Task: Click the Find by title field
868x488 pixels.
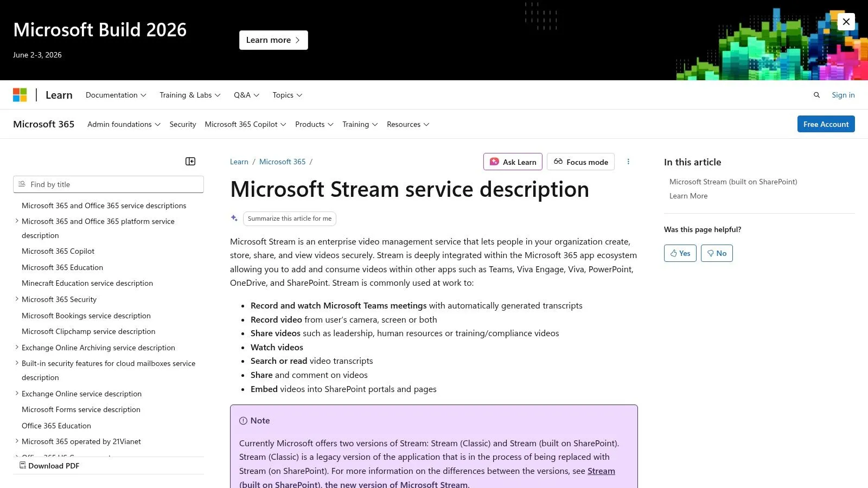Action: pos(108,184)
